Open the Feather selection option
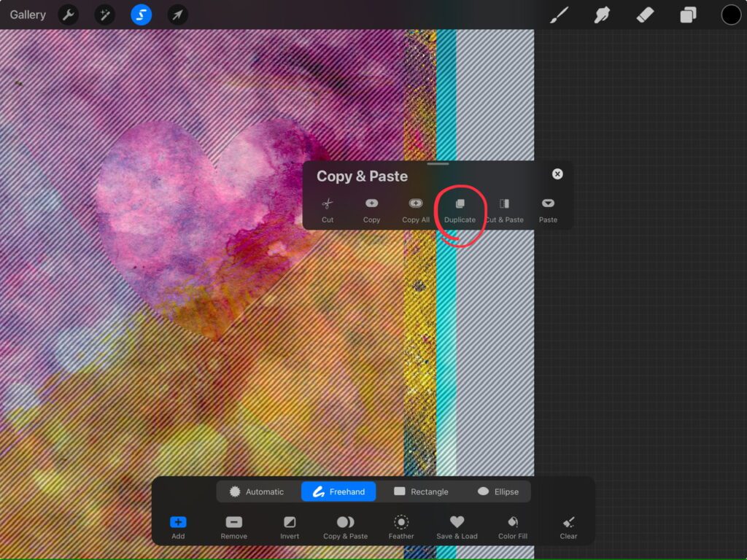 400,527
